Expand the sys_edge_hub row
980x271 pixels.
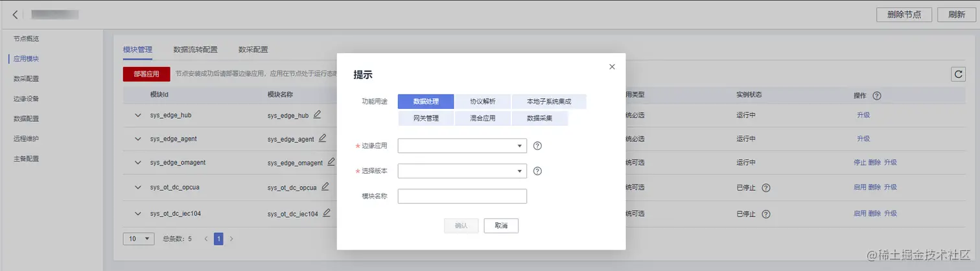coord(137,115)
